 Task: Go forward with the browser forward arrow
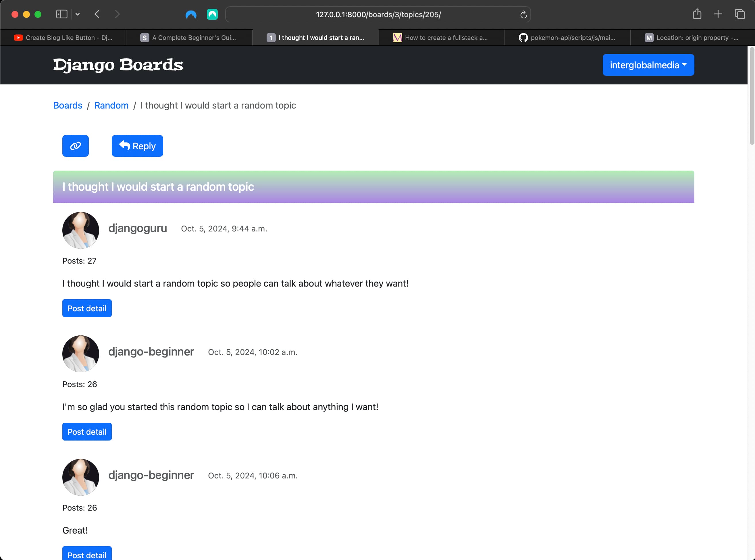click(117, 14)
